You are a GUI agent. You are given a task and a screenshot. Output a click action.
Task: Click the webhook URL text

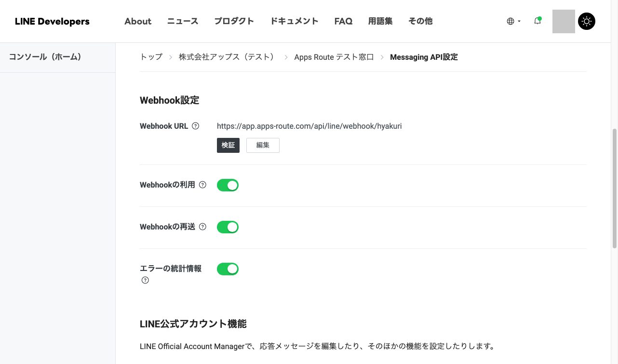click(x=309, y=126)
